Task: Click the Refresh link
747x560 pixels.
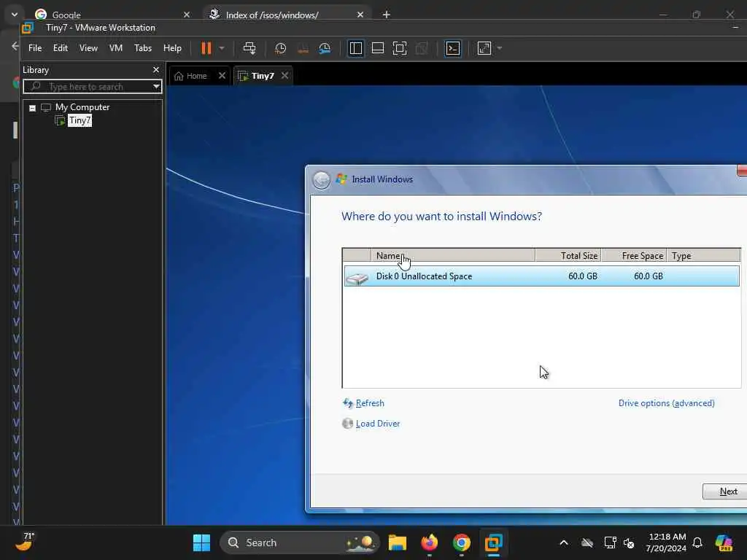Action: (x=369, y=402)
